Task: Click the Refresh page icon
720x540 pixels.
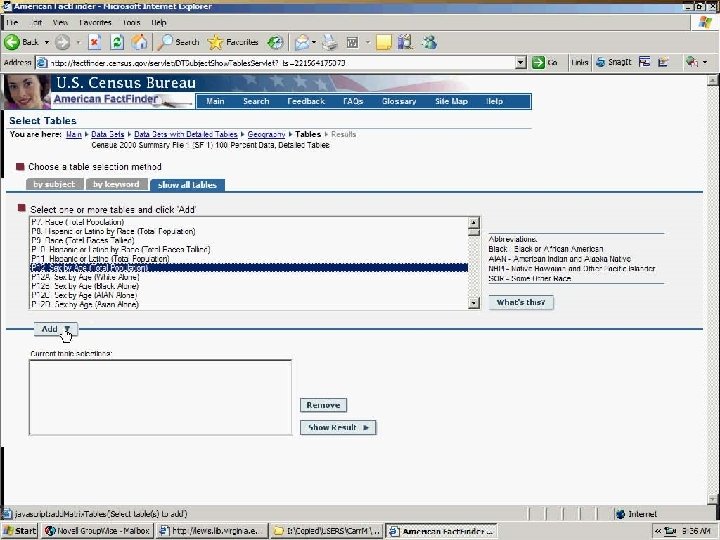Action: [117, 42]
